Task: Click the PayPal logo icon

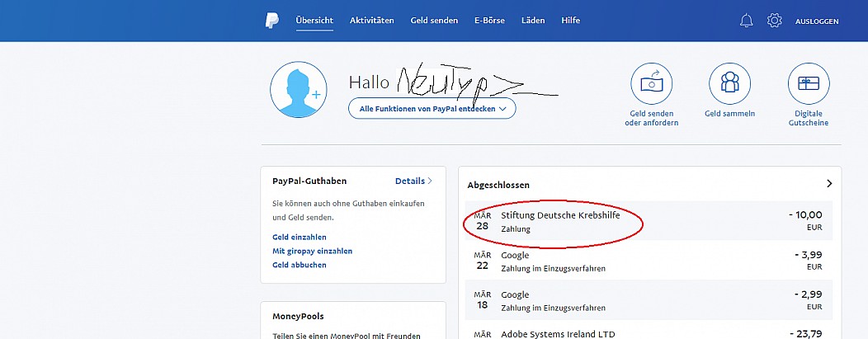Action: coord(271,21)
